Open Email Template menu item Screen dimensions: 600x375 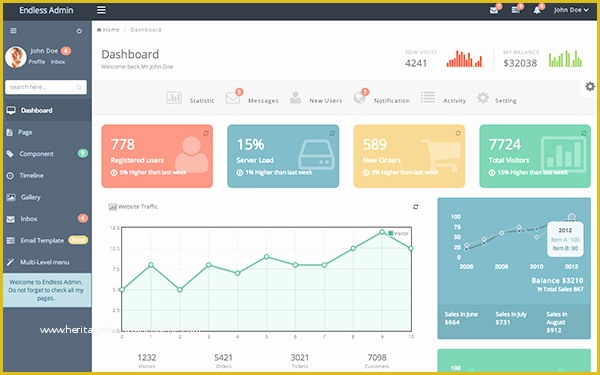tap(47, 241)
